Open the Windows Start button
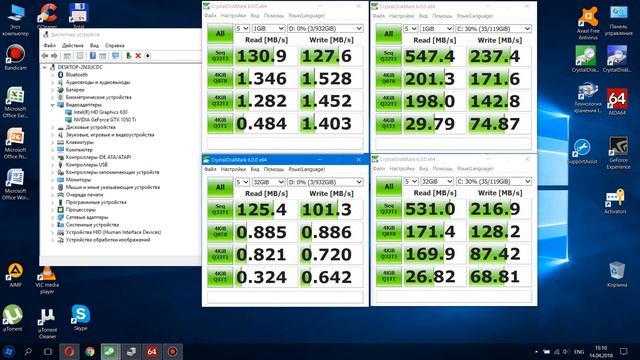Viewport: 640px width, 360px height. (8, 351)
